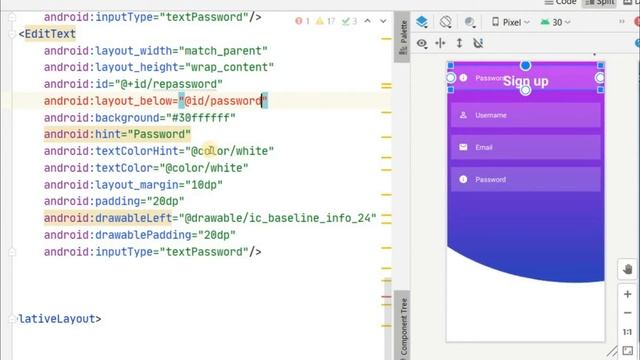Go to previous highlighted error arrow

point(367,21)
